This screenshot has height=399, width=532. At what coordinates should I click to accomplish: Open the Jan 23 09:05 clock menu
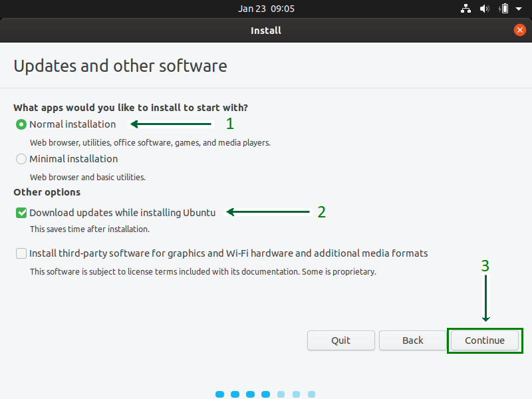pos(266,9)
